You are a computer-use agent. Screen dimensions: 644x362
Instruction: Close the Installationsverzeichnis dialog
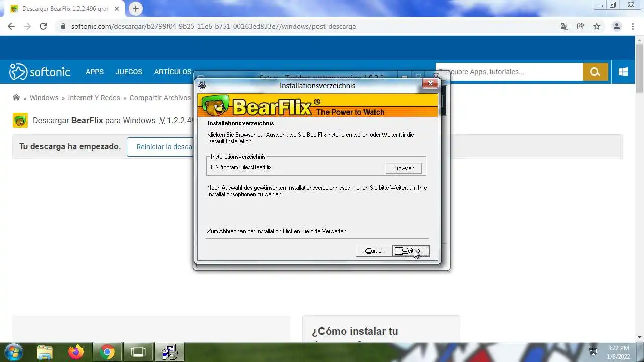tap(430, 83)
